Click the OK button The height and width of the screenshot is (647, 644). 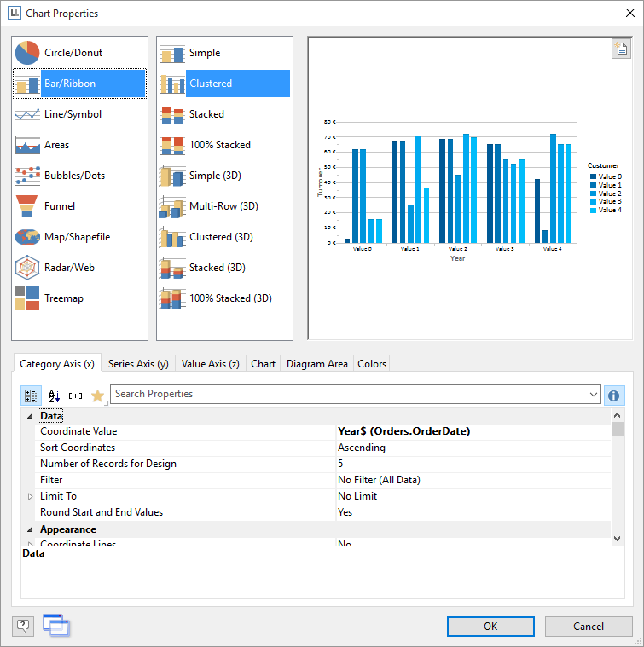(490, 627)
